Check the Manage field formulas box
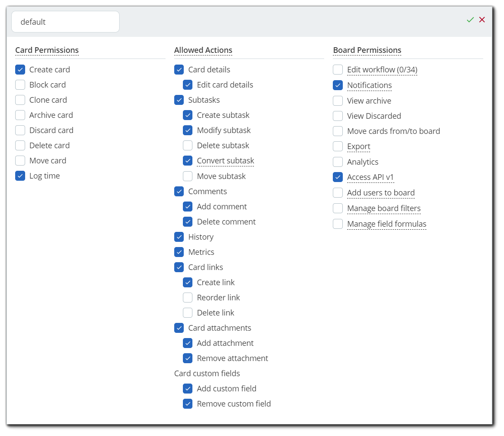This screenshot has width=504, height=436. 338,224
